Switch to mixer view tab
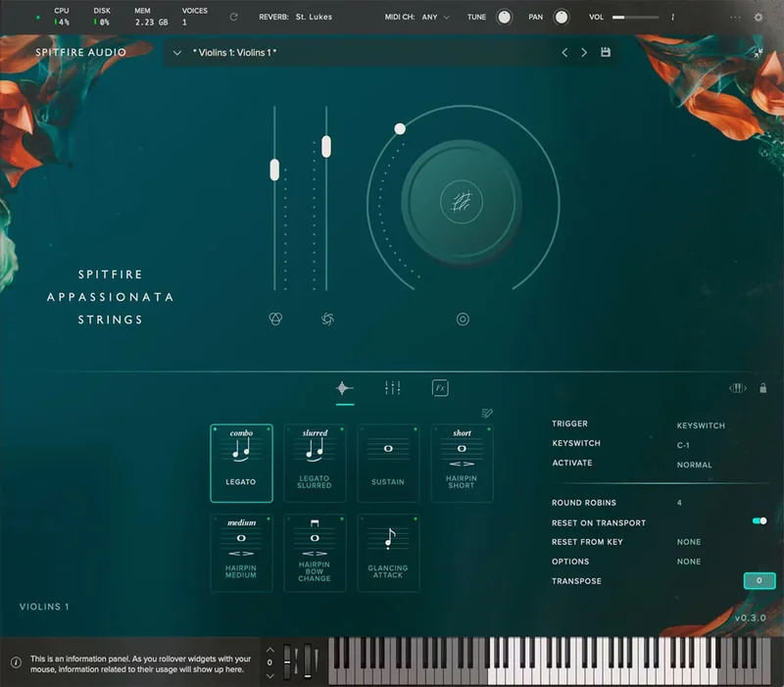This screenshot has height=687, width=784. pos(393,388)
